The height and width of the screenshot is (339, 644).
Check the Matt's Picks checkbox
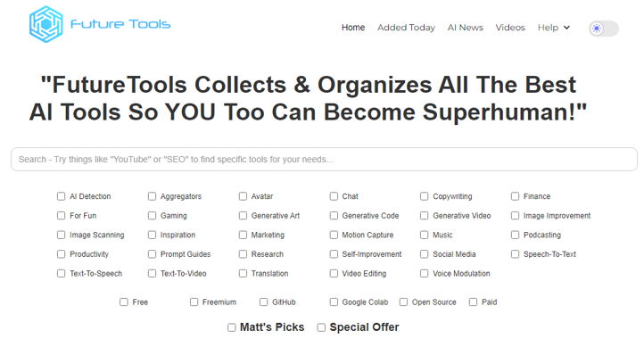coord(232,327)
